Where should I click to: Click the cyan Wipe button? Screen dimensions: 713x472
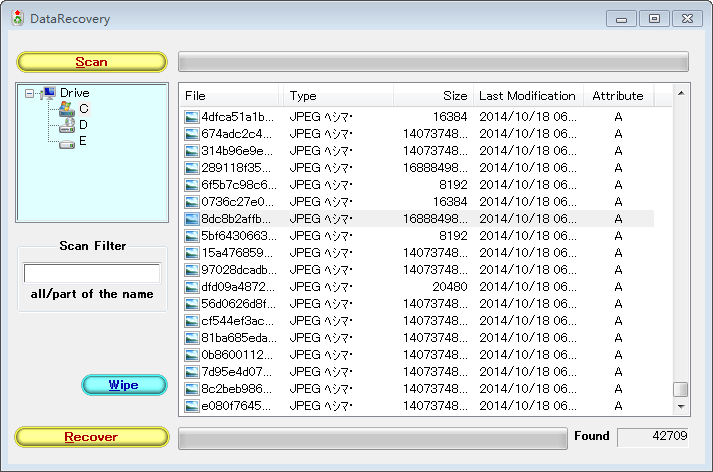(x=124, y=385)
